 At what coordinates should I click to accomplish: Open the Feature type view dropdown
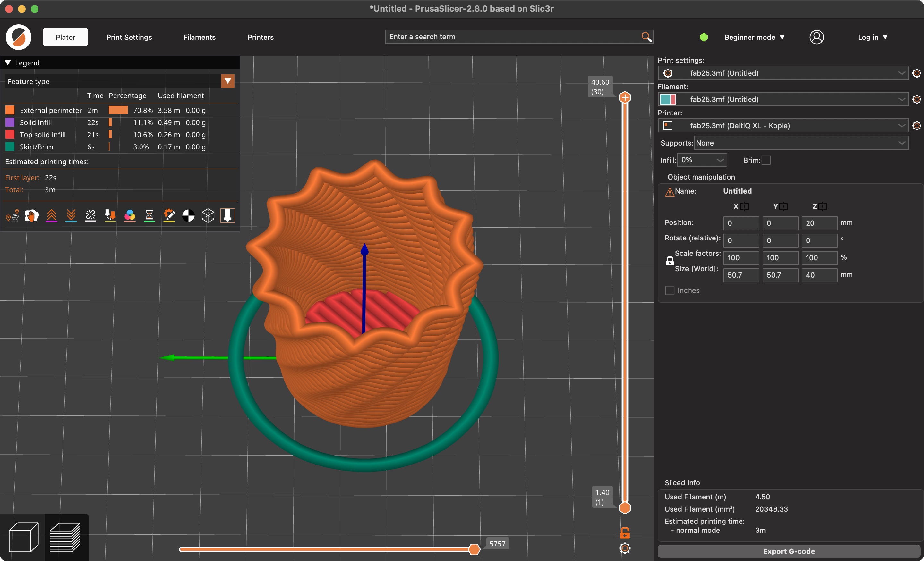(x=227, y=81)
